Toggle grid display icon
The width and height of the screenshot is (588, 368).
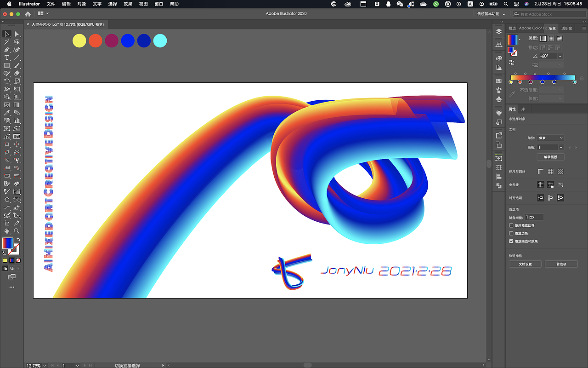[x=550, y=172]
